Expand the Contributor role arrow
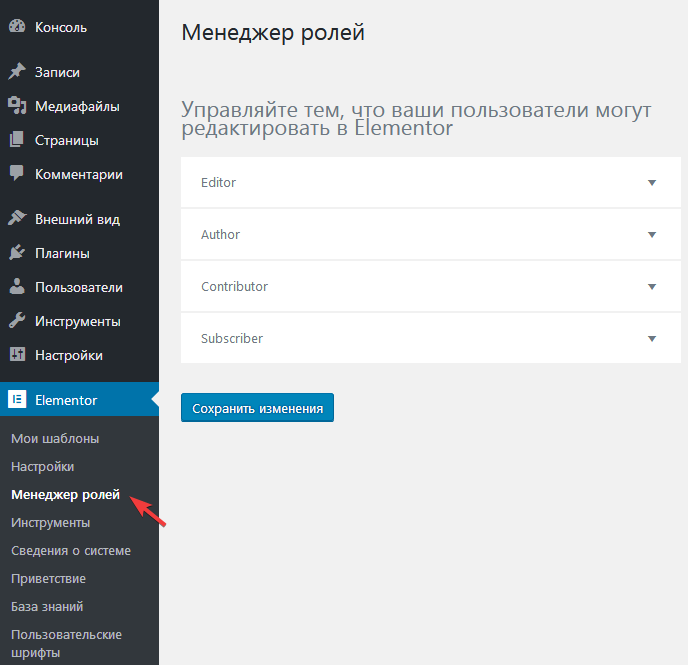 pyautogui.click(x=652, y=287)
